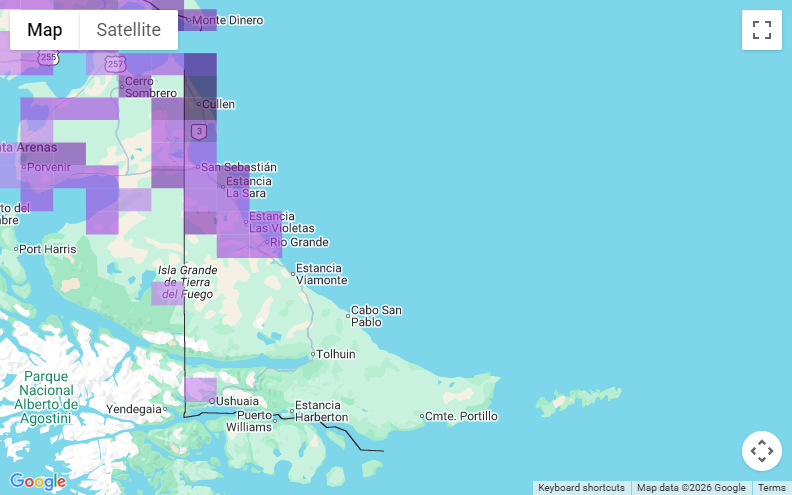Open Keyboard shortcuts
The height and width of the screenshot is (495, 792).
(x=581, y=488)
